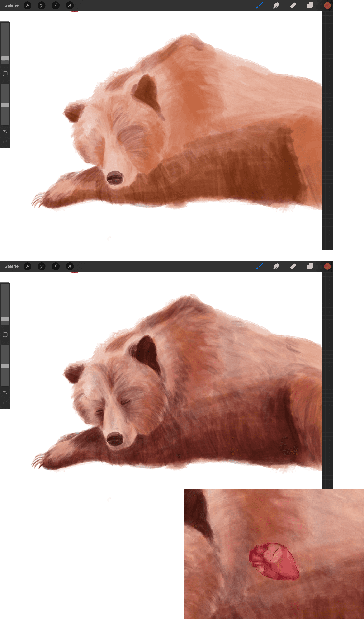The height and width of the screenshot is (619, 364).
Task: Select the Smudge tool in top screenshot
Action: pyautogui.click(x=276, y=5)
